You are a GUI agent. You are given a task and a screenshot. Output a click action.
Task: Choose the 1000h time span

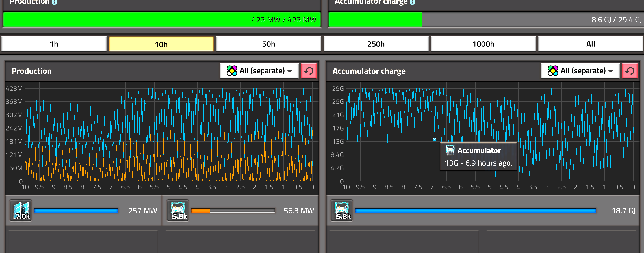click(x=483, y=44)
